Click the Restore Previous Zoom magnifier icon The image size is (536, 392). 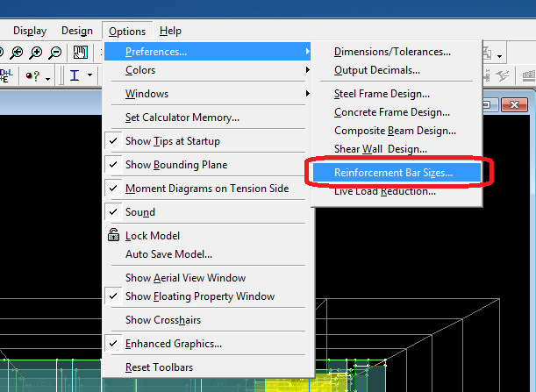tap(16, 53)
